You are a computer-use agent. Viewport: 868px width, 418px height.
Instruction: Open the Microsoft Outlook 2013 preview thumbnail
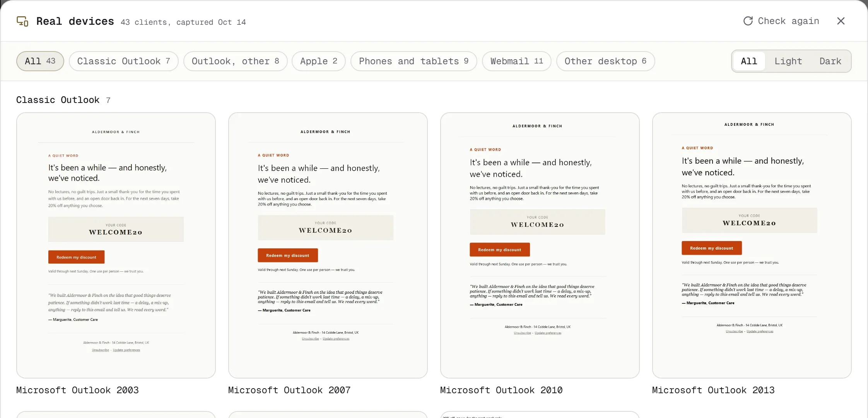pyautogui.click(x=752, y=245)
